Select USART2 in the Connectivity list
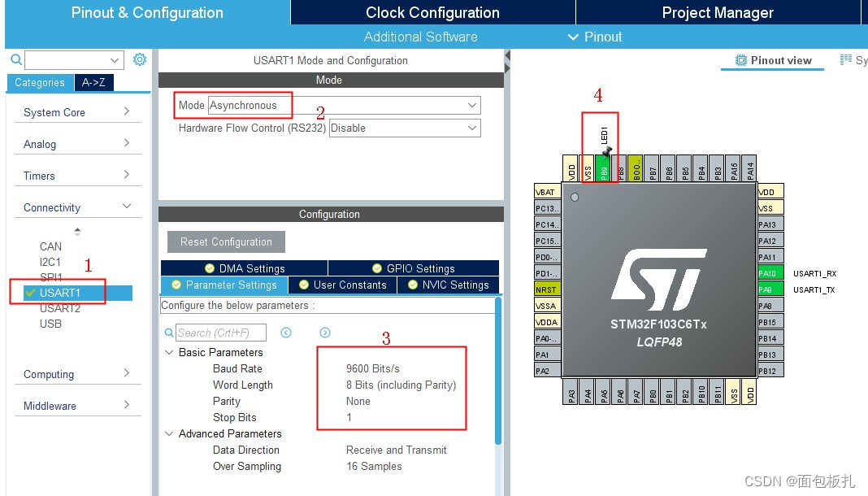This screenshot has width=868, height=496. (x=60, y=308)
